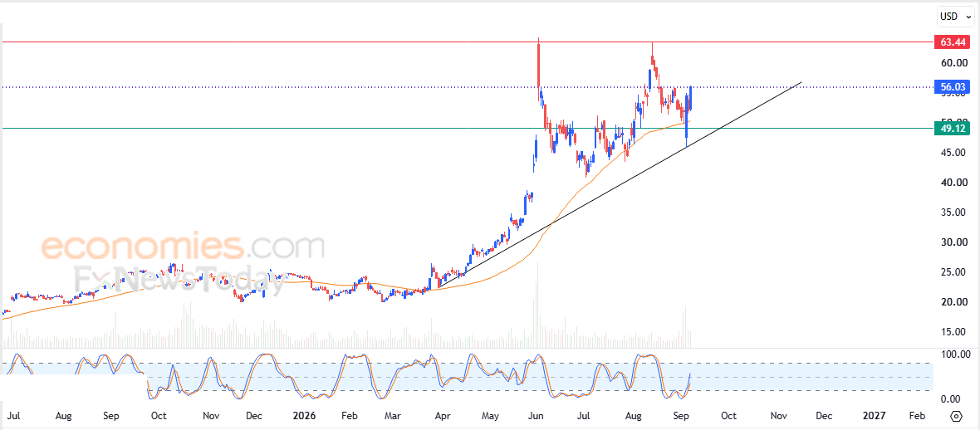Click the 2026 label on time axis
The height and width of the screenshot is (430, 980).
click(306, 415)
